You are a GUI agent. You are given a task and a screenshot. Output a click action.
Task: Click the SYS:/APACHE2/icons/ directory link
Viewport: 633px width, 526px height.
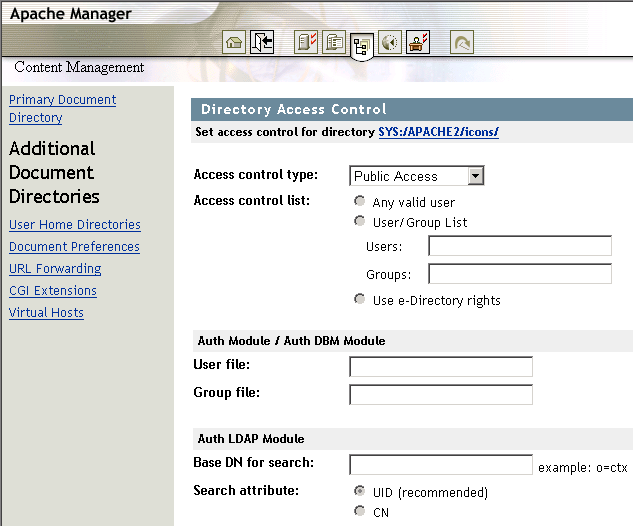pos(438,132)
